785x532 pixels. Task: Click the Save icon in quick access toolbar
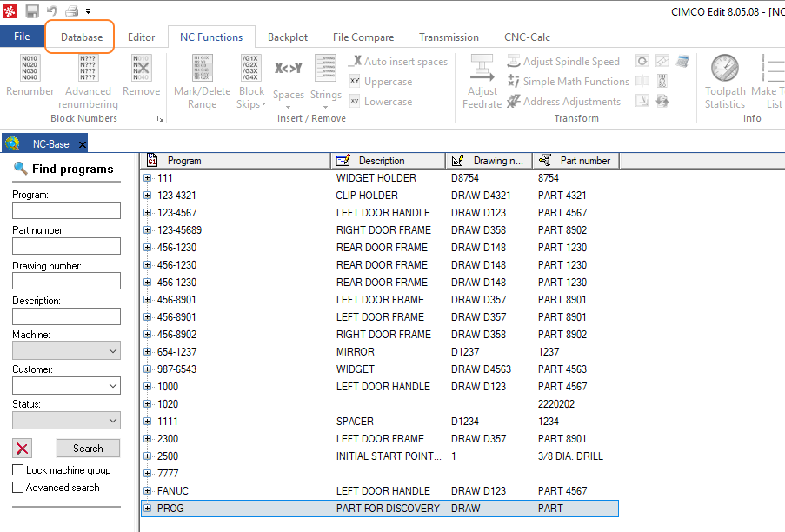click(32, 11)
